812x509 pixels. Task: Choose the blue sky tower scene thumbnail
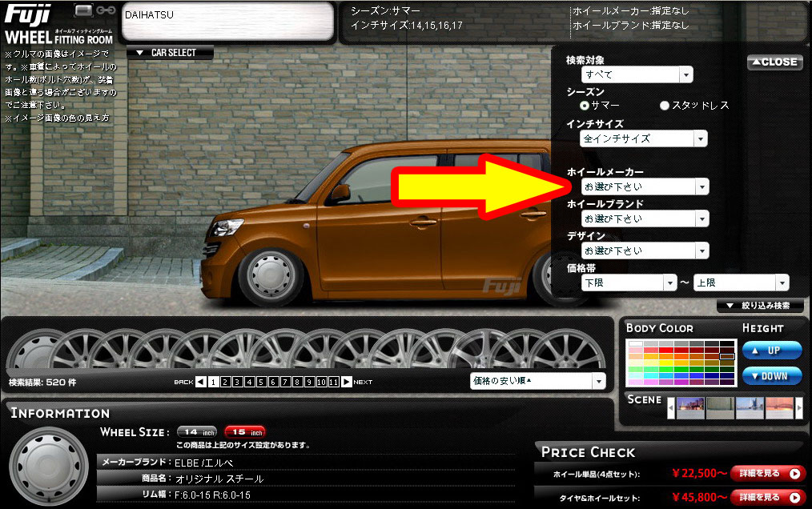tap(750, 408)
